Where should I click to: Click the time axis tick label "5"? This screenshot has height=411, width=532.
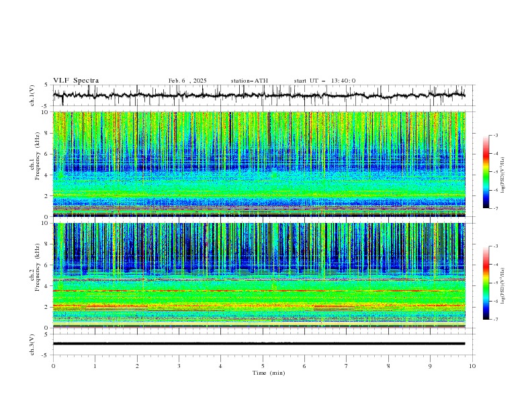click(x=263, y=366)
